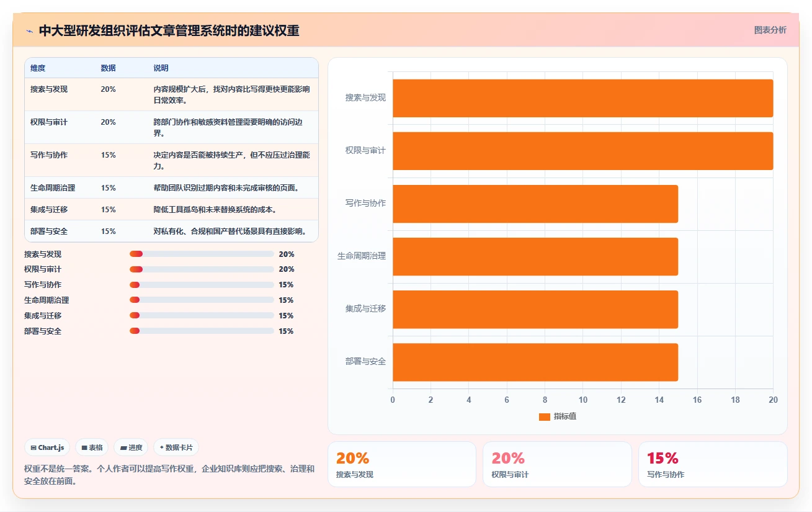Click the x-axis tick label 20
This screenshot has width=812, height=512.
(x=773, y=400)
